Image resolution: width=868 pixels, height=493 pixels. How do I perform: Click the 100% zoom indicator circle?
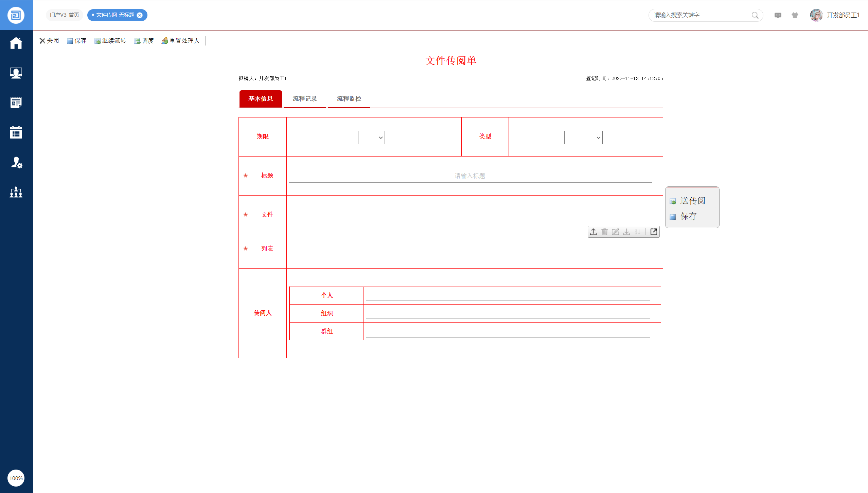[x=16, y=478]
